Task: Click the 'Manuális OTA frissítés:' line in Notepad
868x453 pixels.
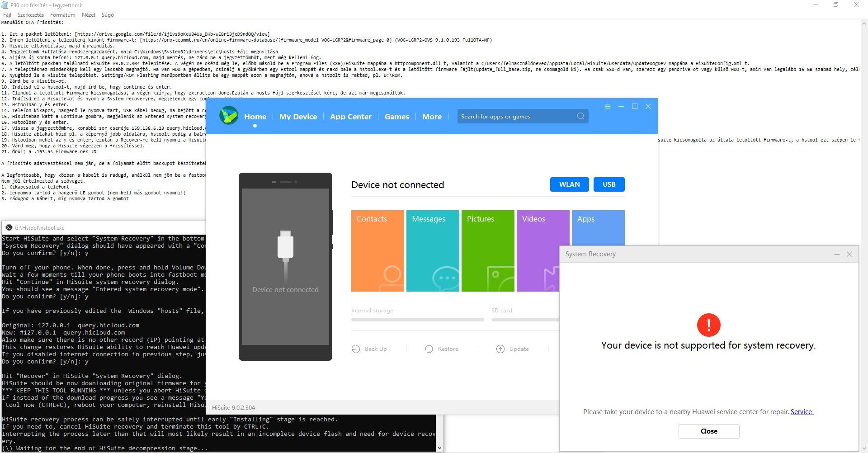Action: pyautogui.click(x=33, y=22)
